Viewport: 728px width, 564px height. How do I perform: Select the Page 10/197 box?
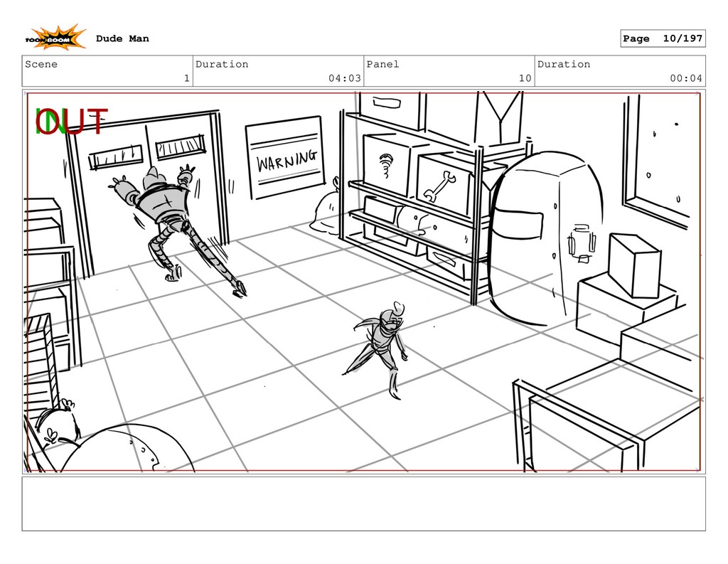click(x=662, y=38)
